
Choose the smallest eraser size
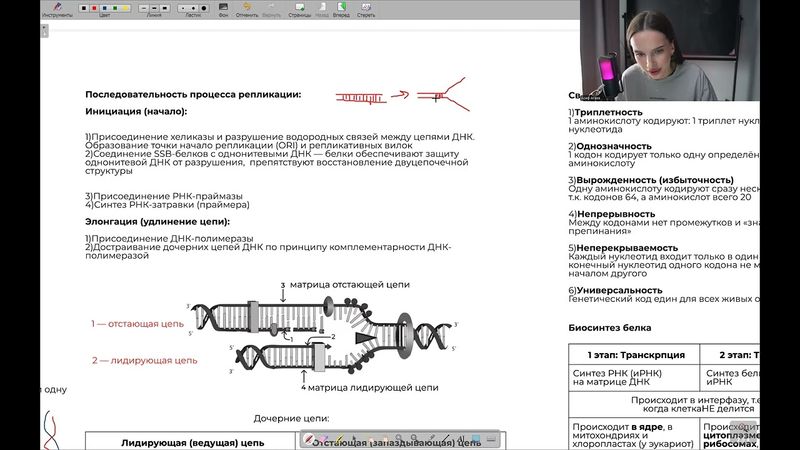(183, 8)
